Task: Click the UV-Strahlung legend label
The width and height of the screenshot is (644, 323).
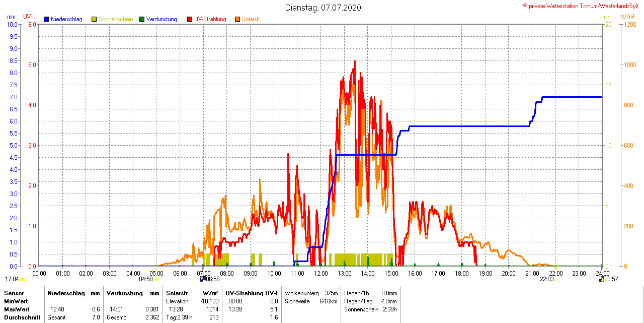Action: (210, 19)
